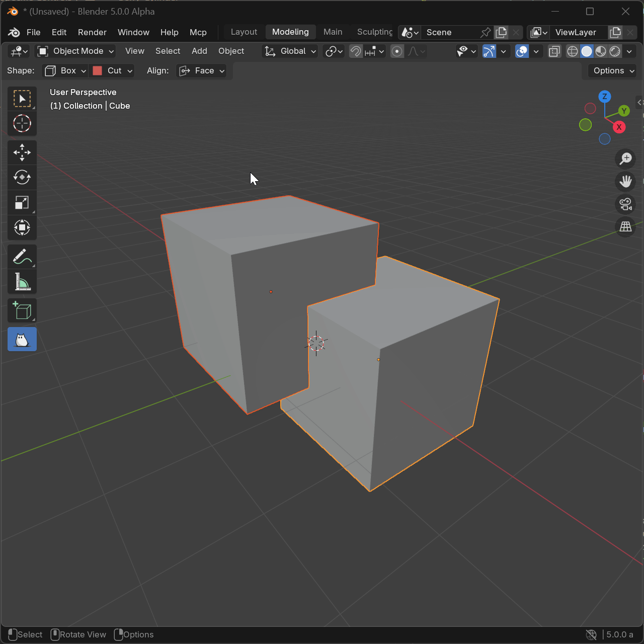Click the Z axis on navigation gizmo
This screenshot has width=644, height=644.
click(604, 97)
